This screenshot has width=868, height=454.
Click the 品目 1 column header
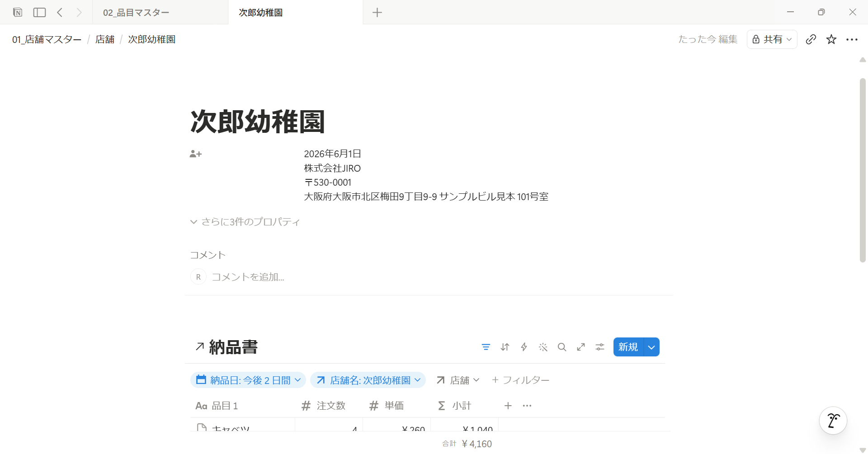pyautogui.click(x=243, y=406)
